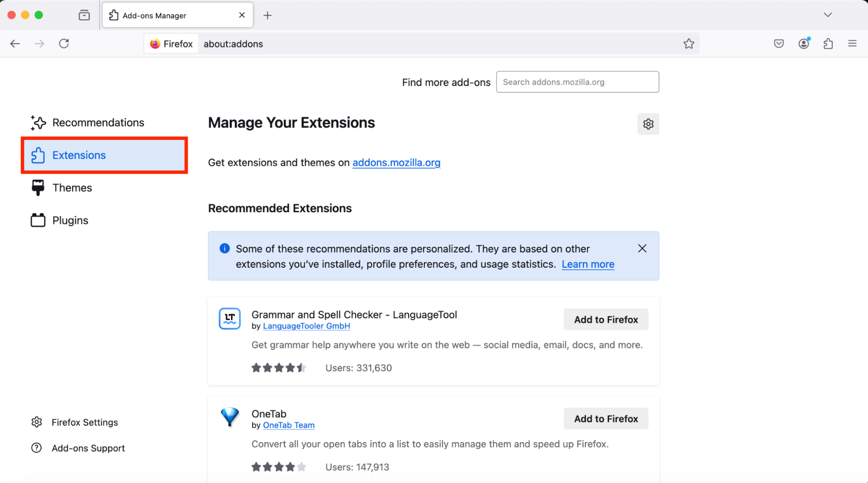This screenshot has height=483, width=868.
Task: Click the Grammar and Spell Checker title
Action: click(x=354, y=315)
